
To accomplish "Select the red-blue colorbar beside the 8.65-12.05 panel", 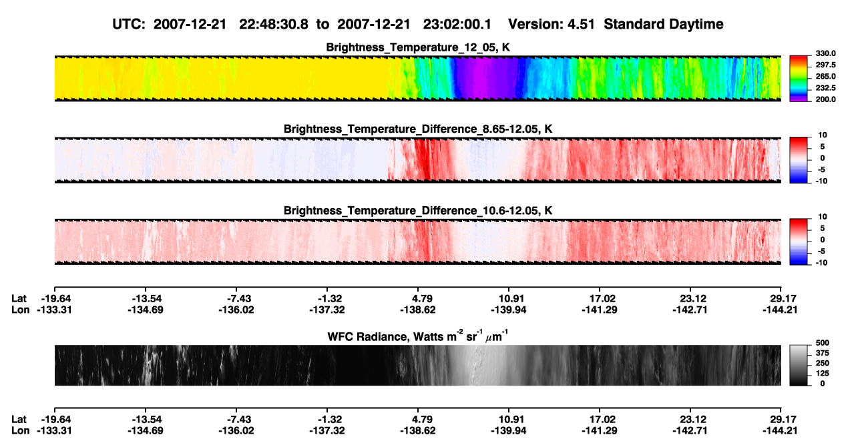I will 799,160.
